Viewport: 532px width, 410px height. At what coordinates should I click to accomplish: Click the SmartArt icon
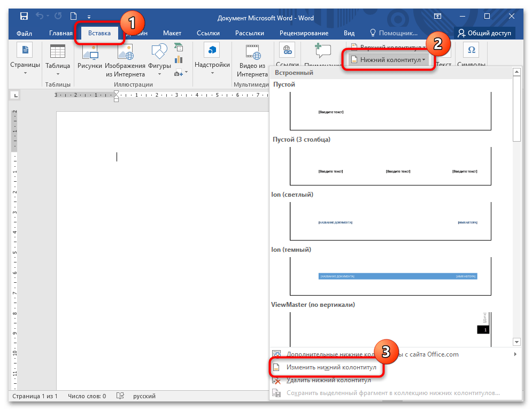(x=179, y=48)
